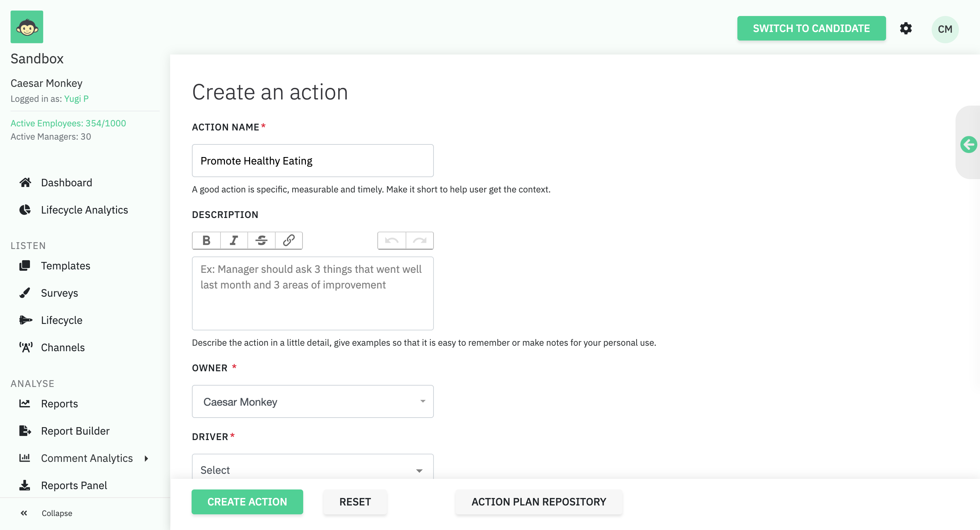980x530 pixels.
Task: Apply strikethrough formatting in description toolbar
Action: [261, 240]
